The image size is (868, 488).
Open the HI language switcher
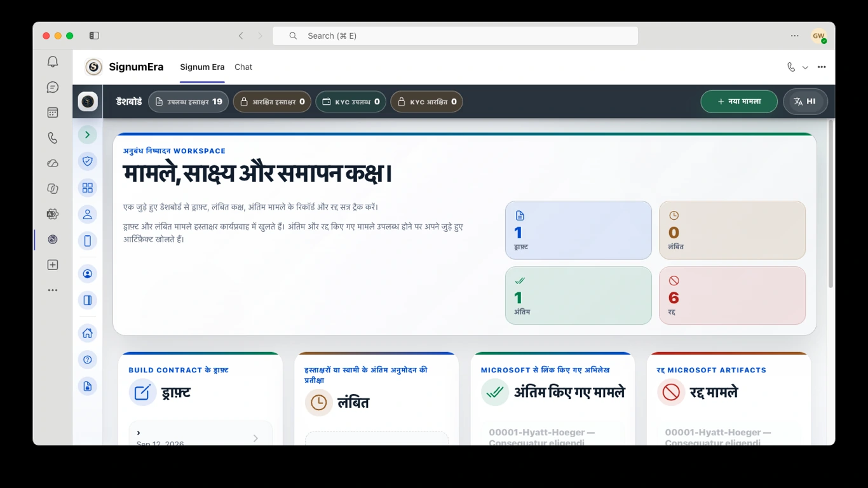tap(806, 102)
